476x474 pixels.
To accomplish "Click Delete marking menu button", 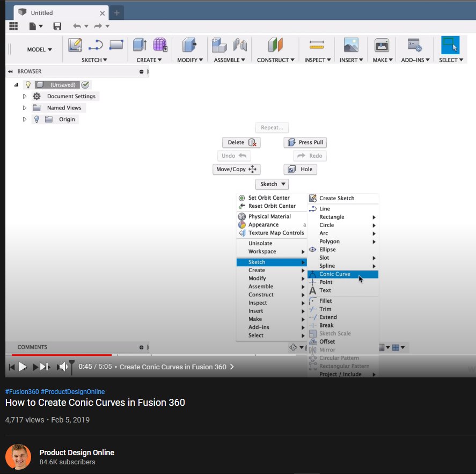I will coord(241,142).
